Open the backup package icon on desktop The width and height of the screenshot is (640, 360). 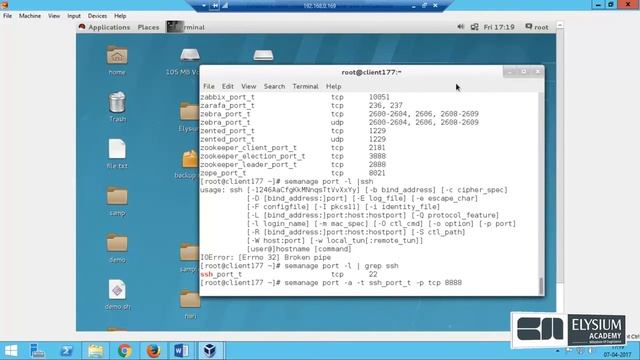[x=190, y=159]
